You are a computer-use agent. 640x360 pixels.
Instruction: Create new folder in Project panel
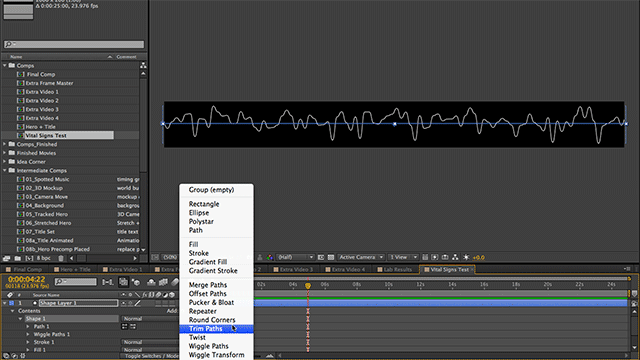[x=18, y=258]
